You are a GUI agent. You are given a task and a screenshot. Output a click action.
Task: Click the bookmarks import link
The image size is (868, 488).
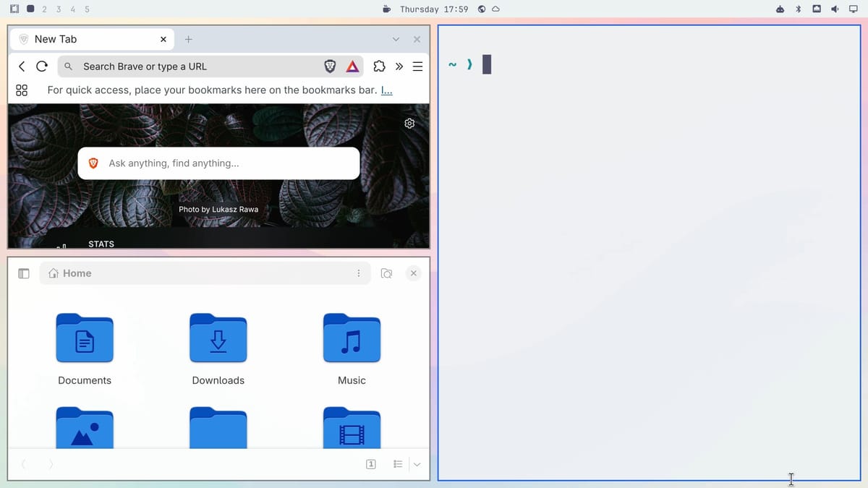point(387,90)
